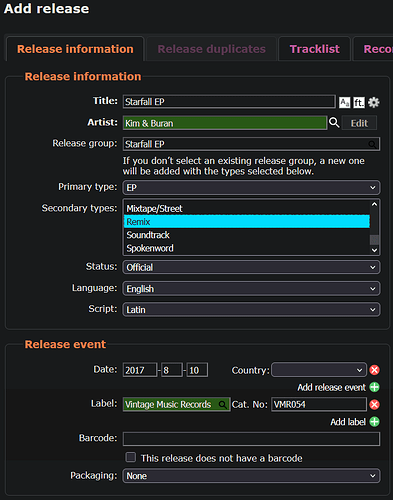Open the Packaging dropdown
This screenshot has height=500, width=393.
251,476
